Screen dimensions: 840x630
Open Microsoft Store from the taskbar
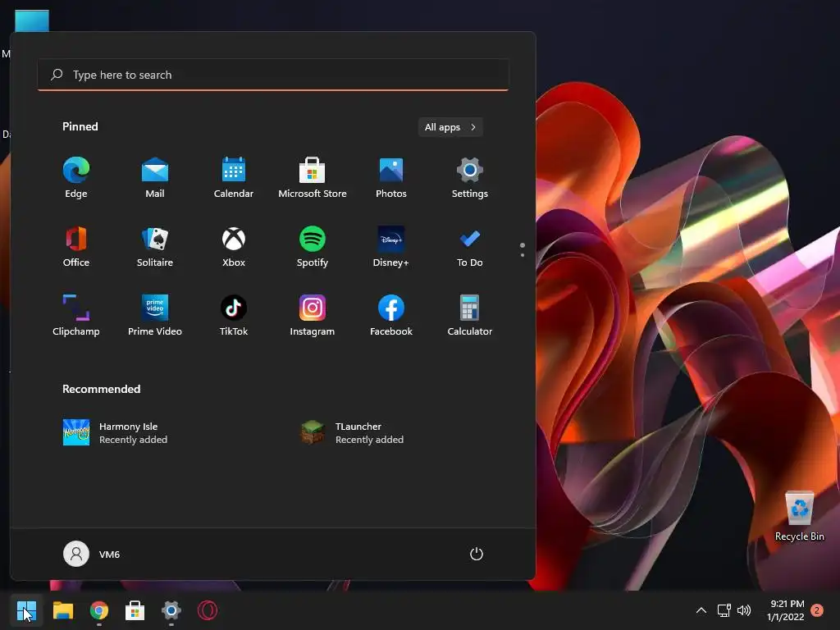[x=135, y=610]
